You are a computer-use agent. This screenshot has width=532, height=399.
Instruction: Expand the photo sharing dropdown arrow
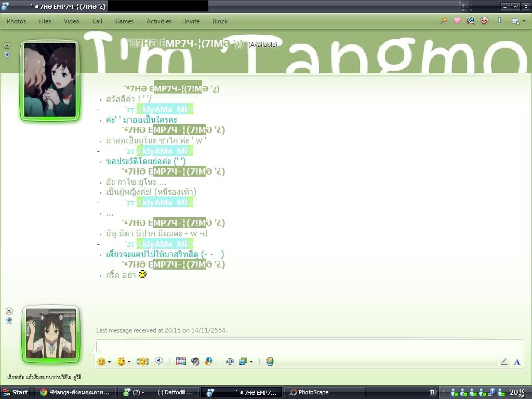pyautogui.click(x=251, y=362)
